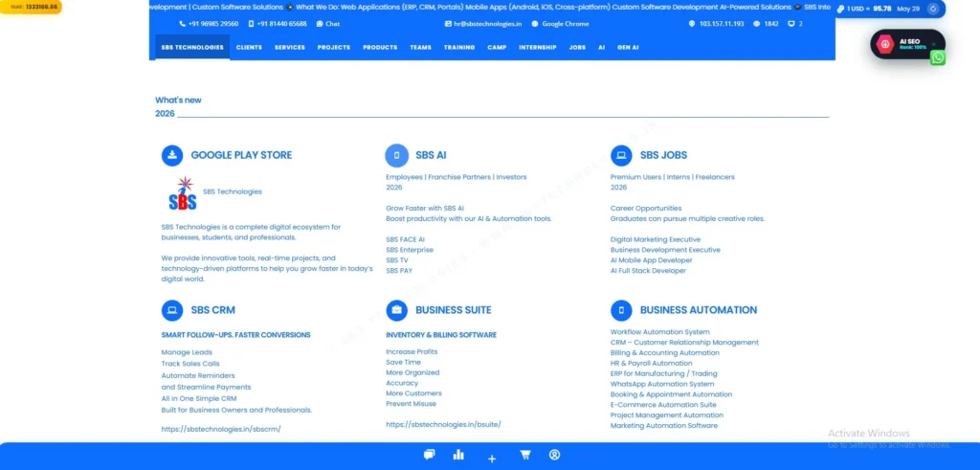Click the refresh icon beside May 29
Image resolution: width=980 pixels, height=470 pixels.
[x=933, y=9]
